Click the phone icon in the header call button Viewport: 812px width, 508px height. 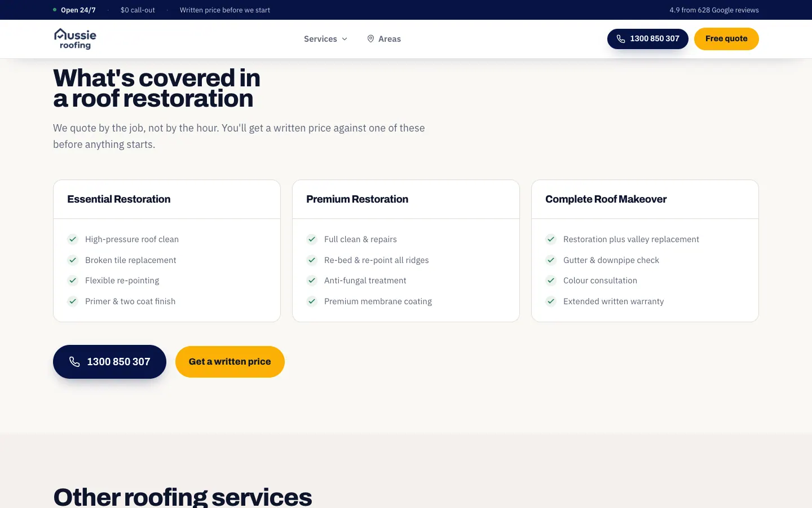tap(621, 39)
